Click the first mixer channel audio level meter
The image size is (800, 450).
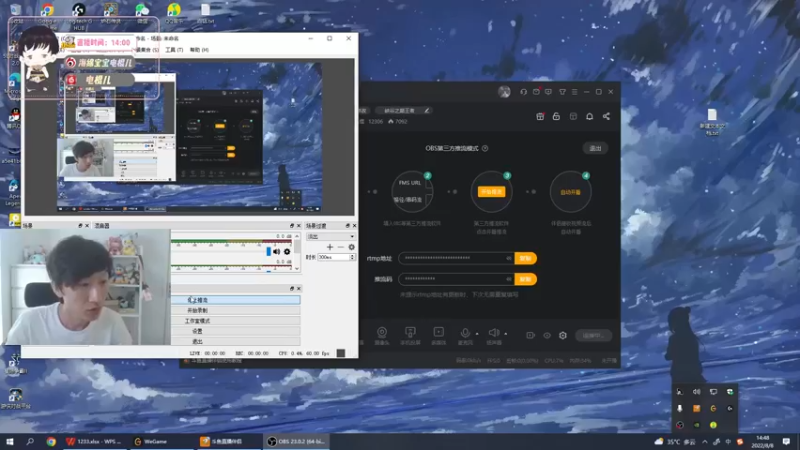231,241
